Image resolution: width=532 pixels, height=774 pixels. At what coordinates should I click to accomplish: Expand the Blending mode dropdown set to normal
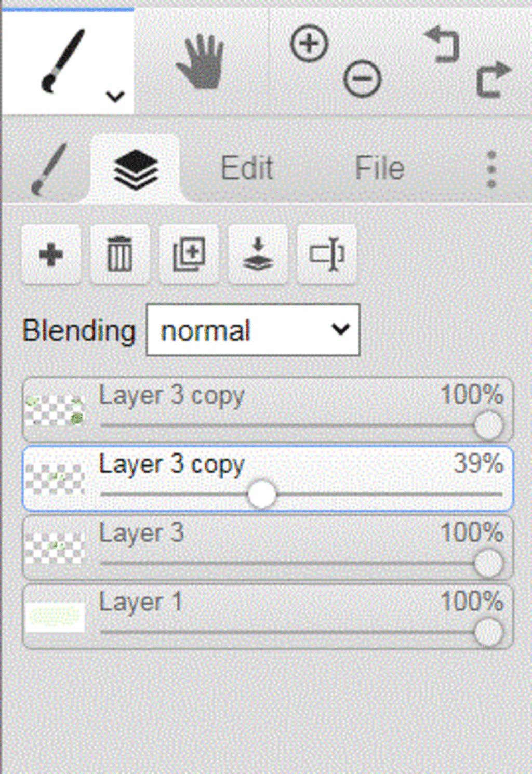point(253,330)
